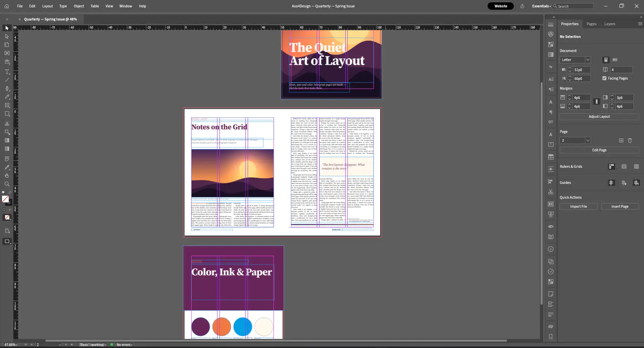Open the Essentials workspace dropdown
644x348 pixels.
tap(541, 6)
